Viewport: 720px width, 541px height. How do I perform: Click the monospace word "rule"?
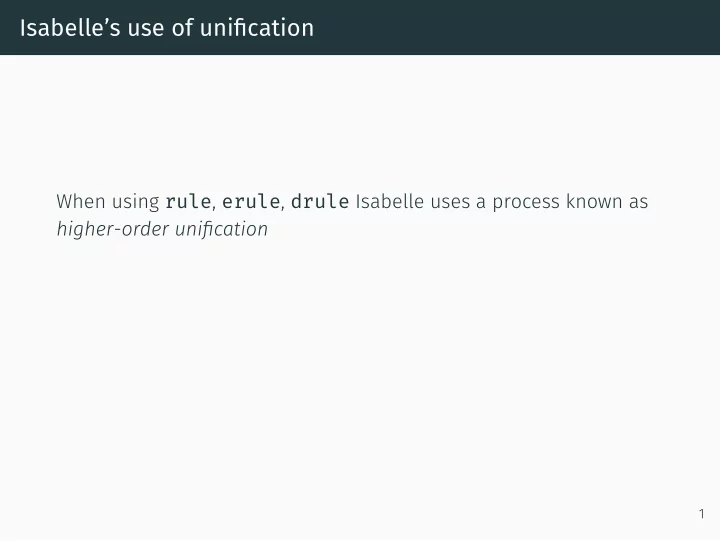(188, 202)
